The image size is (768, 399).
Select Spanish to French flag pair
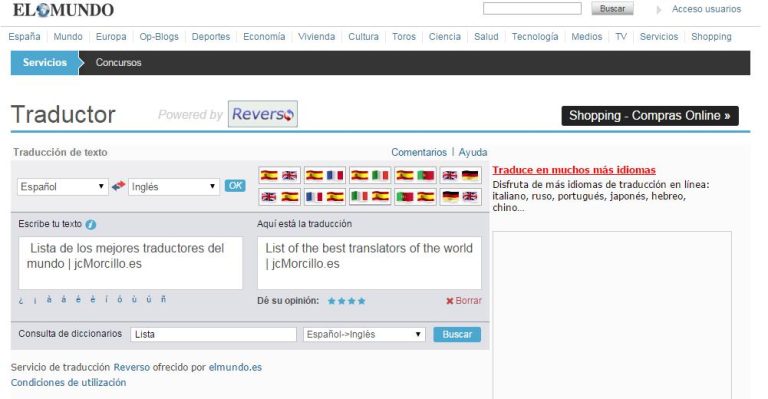324,175
